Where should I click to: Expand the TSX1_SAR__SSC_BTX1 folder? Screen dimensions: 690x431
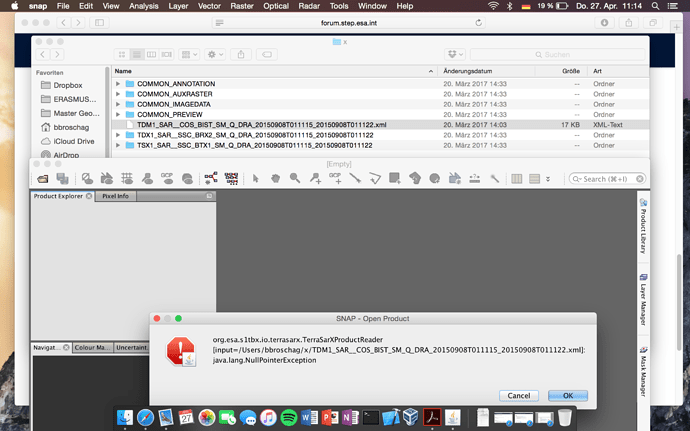(118, 145)
